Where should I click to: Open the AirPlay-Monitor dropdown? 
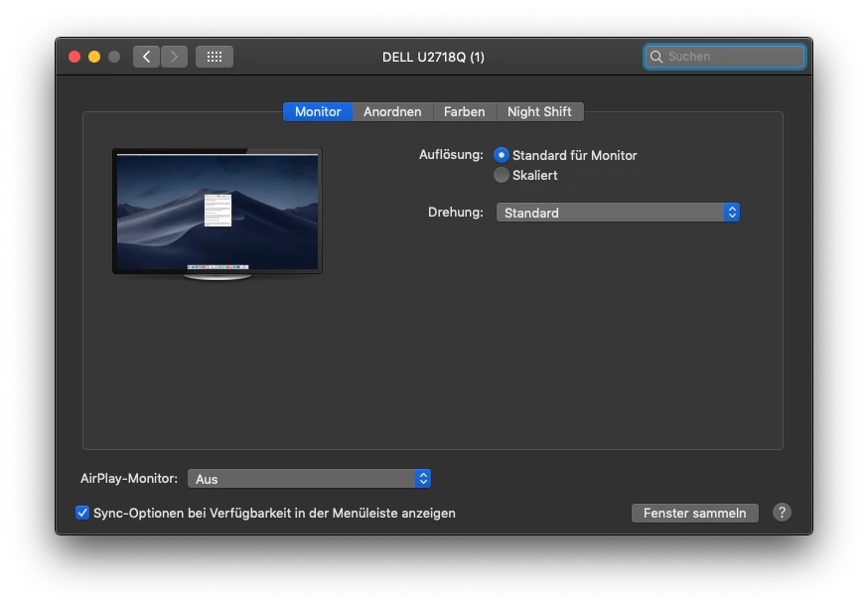[x=309, y=479]
